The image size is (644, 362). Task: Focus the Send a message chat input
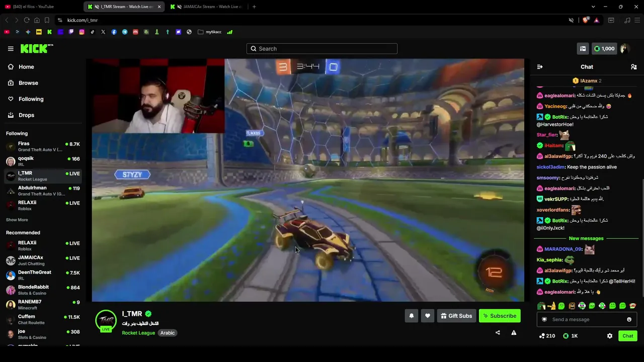587,319
